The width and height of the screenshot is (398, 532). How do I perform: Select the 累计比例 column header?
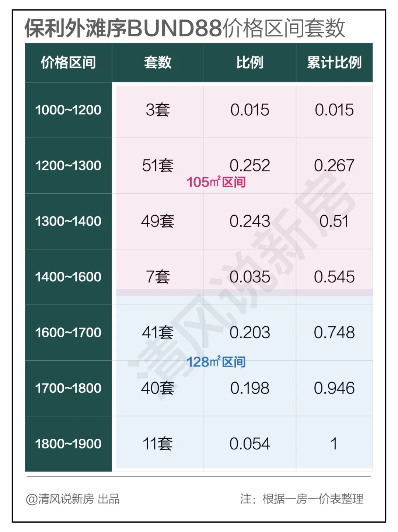[x=334, y=62]
